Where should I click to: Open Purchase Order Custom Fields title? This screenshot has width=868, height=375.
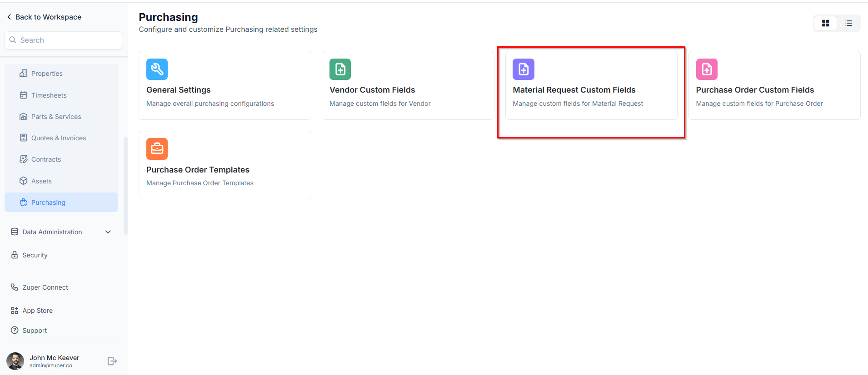tap(755, 90)
